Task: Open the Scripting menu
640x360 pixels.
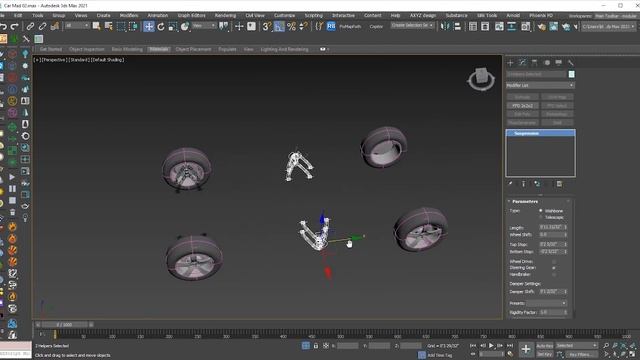Action: point(313,16)
